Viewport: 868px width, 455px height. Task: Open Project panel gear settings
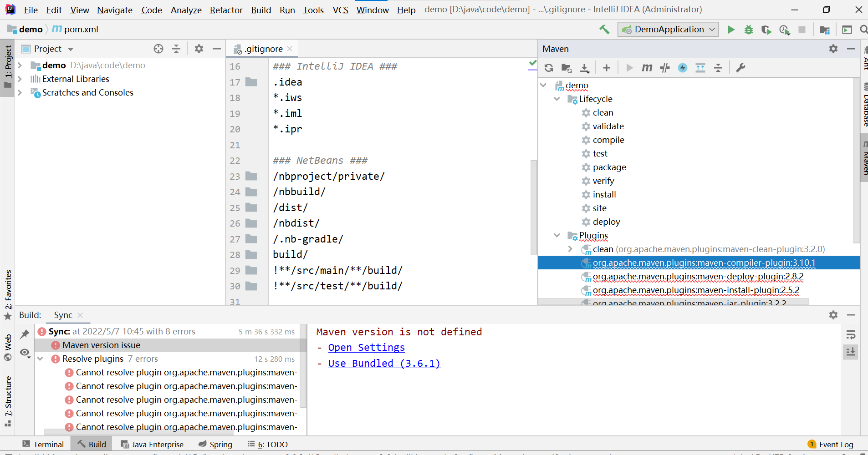(x=199, y=49)
